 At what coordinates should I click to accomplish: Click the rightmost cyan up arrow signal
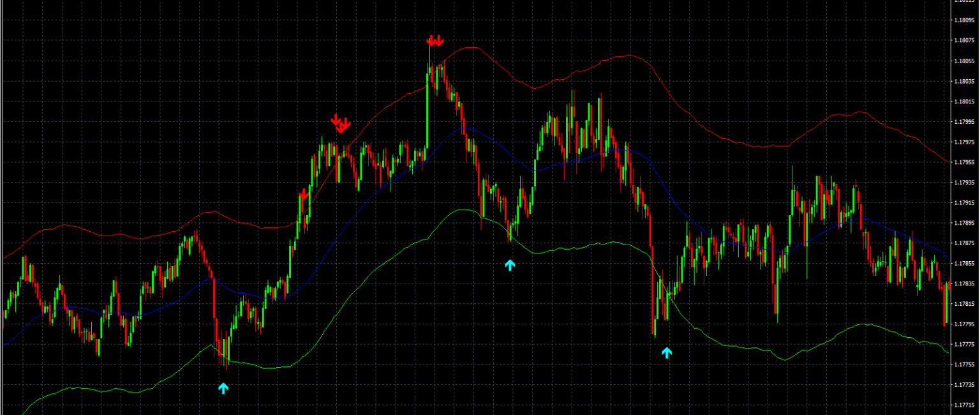tap(667, 352)
